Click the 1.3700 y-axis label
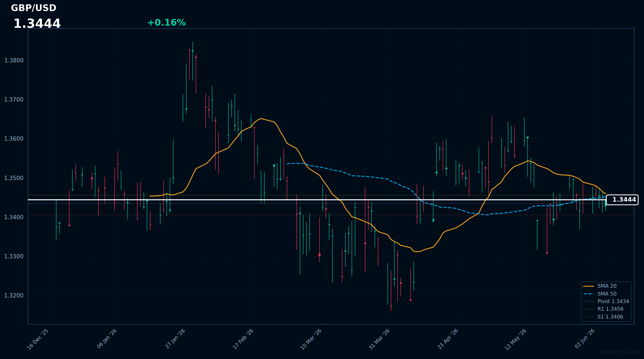This screenshot has width=644, height=359. pos(14,100)
